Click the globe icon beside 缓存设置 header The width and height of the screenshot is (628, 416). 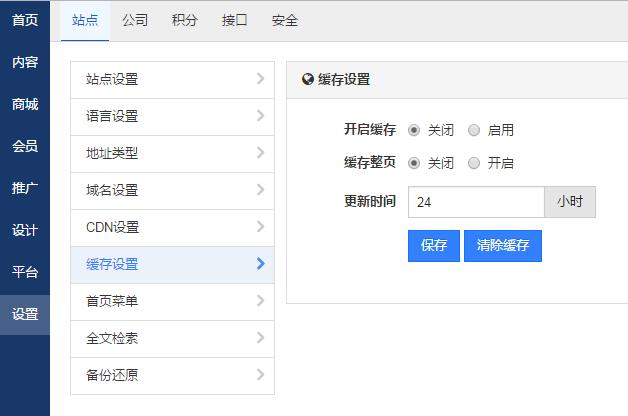tap(308, 79)
